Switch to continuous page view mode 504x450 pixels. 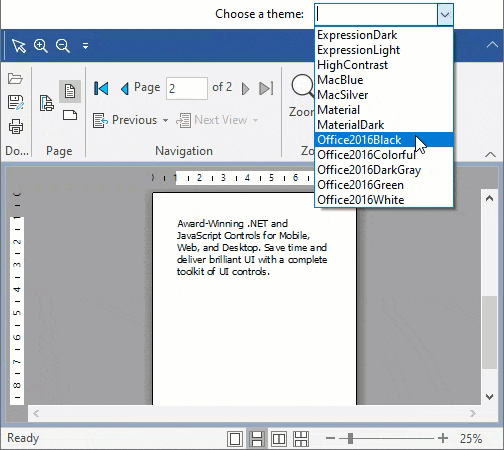pyautogui.click(x=257, y=439)
